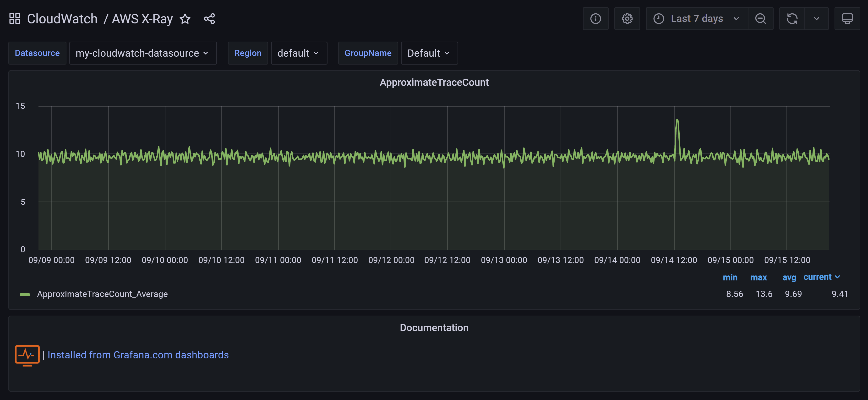Viewport: 868px width, 400px height.
Task: Expand the refresh interval dropdown arrow
Action: pyautogui.click(x=816, y=19)
